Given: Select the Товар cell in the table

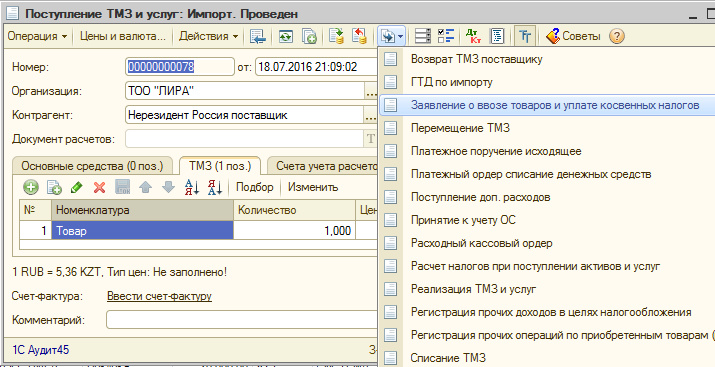Looking at the screenshot, I should (142, 231).
